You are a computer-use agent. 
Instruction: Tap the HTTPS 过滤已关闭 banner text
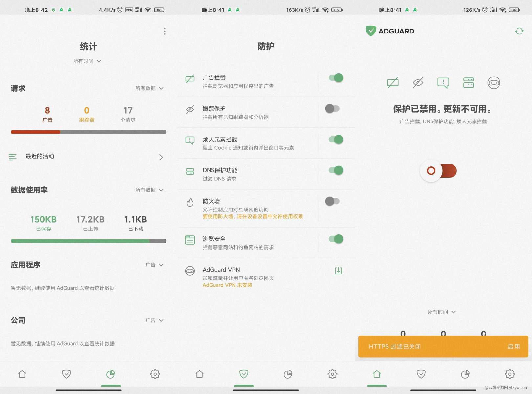coord(395,347)
